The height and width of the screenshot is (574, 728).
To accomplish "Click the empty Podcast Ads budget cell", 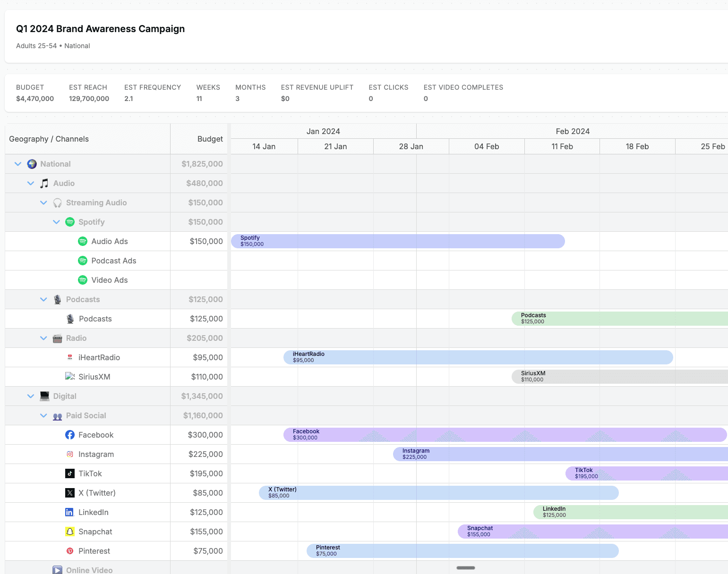I will click(x=199, y=261).
